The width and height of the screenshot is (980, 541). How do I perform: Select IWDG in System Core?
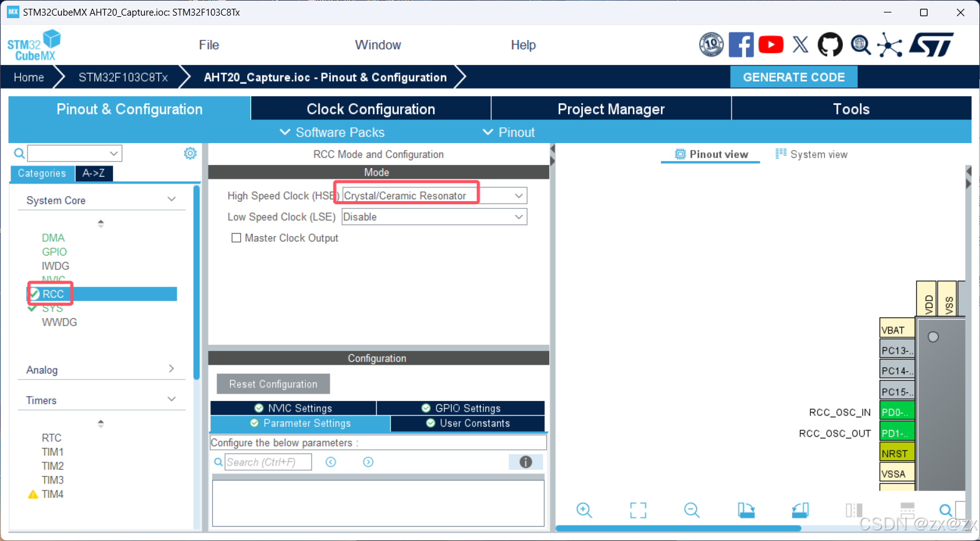pos(56,266)
